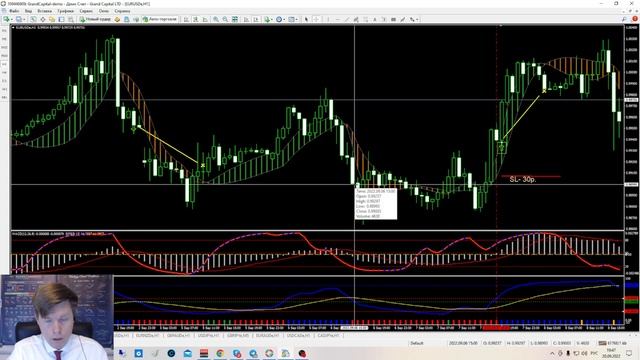Open the Arrows objects dropdown
640x360 pixels.
click(413, 19)
